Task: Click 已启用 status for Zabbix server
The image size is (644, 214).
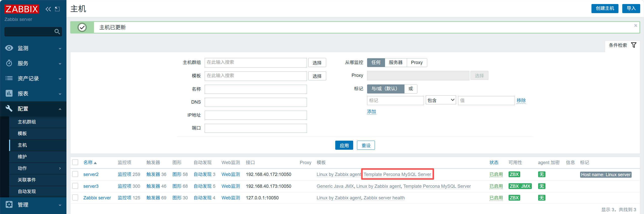Action: 496,198
